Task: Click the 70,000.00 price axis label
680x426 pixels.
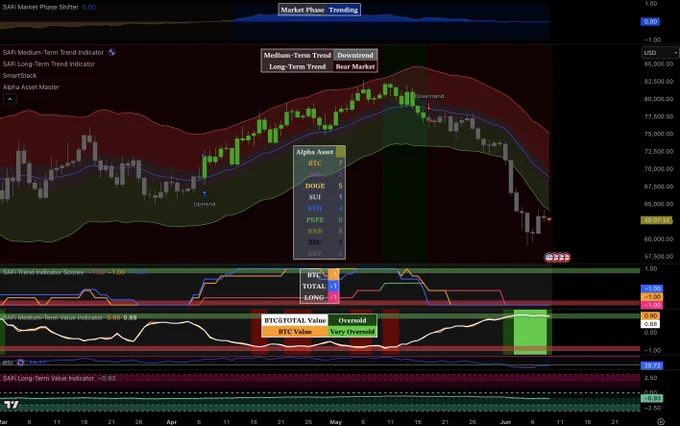Action: tap(658, 169)
